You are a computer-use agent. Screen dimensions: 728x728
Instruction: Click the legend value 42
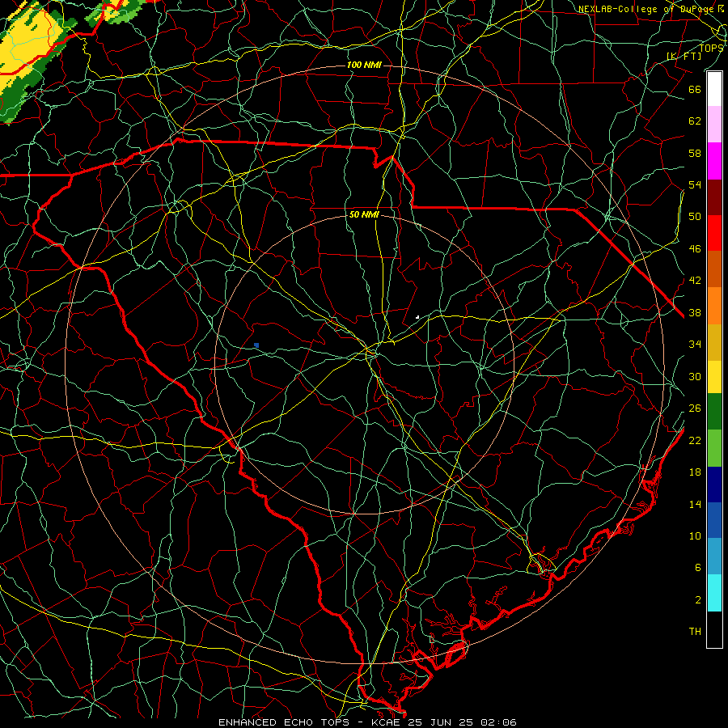click(x=695, y=280)
